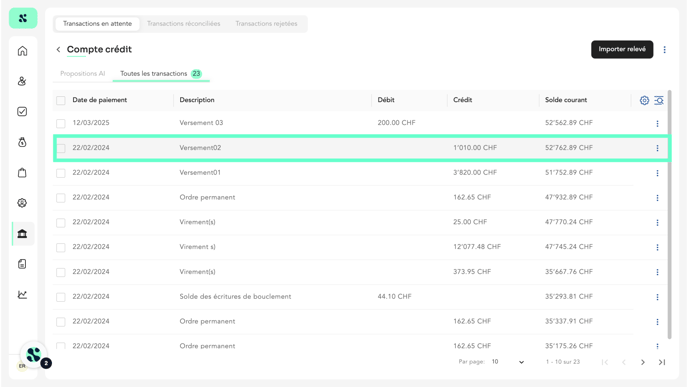Click the 1'010.00 CHF credit cell
688x387 pixels.
pos(475,148)
